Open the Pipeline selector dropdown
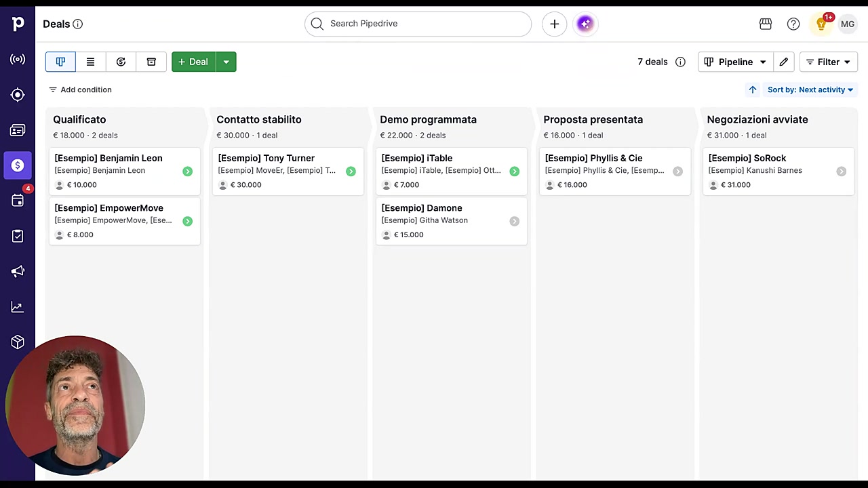Image resolution: width=868 pixels, height=488 pixels. [x=735, y=62]
